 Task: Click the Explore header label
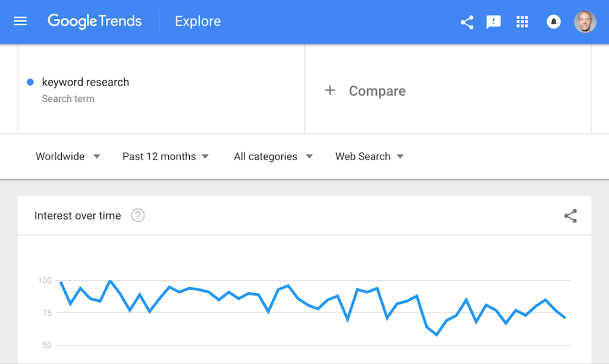[197, 21]
